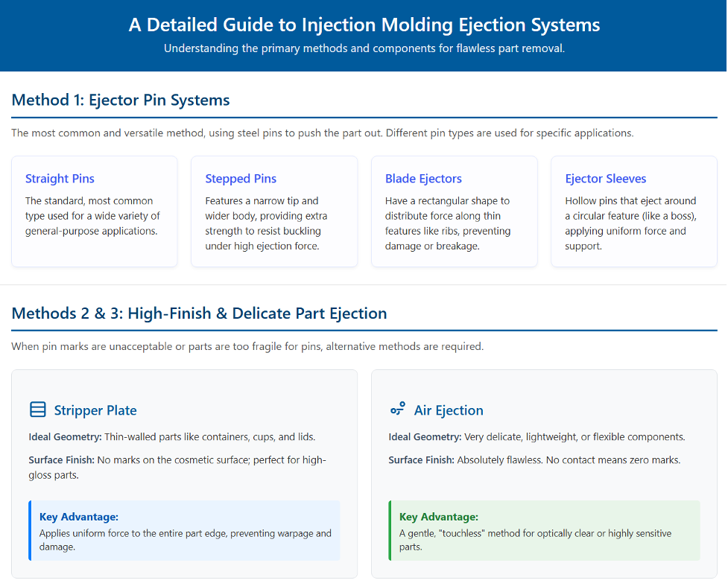
Task: Click the Stripper Plate layered icon
Action: click(37, 410)
